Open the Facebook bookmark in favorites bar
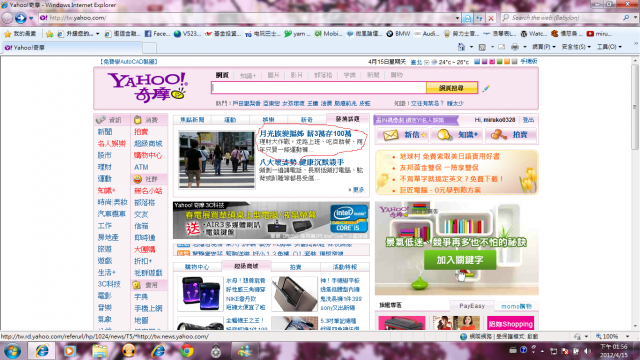640x360 pixels. pyautogui.click(x=157, y=34)
